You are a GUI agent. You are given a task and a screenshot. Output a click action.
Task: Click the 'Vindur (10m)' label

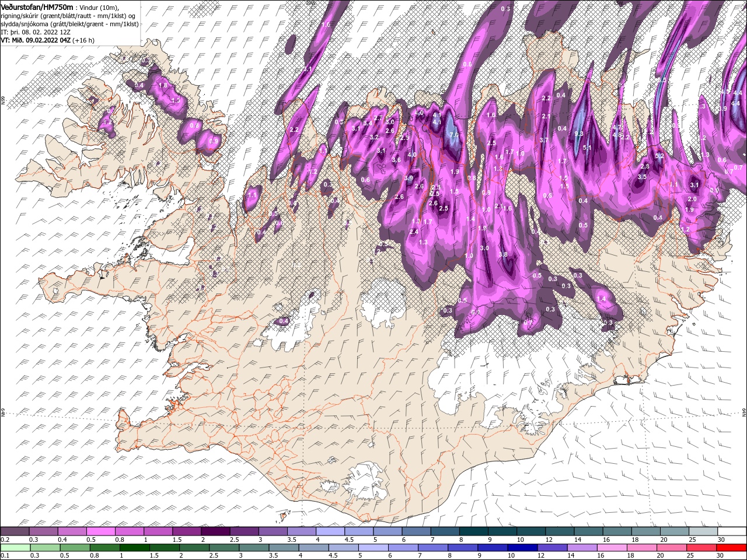click(98, 7)
